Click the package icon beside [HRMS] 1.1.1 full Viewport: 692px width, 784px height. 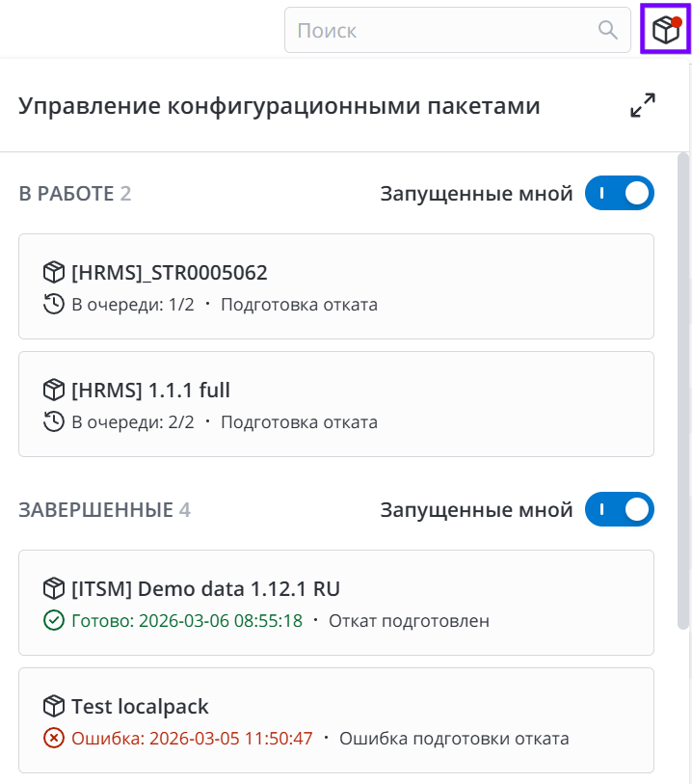[54, 391]
